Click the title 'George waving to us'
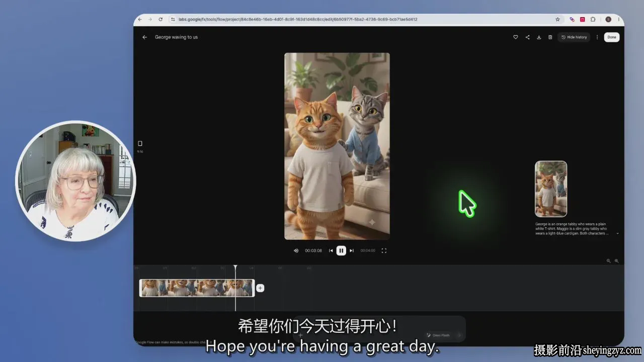Screen dimensions: 644x362 176,37
